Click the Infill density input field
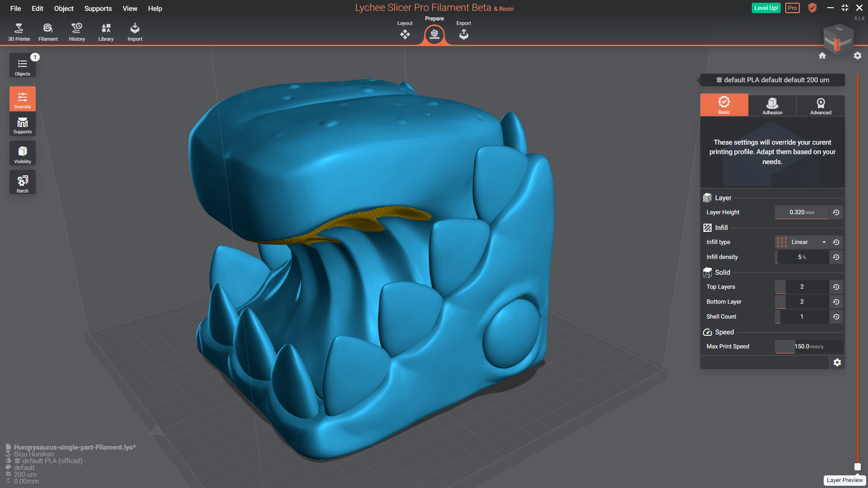 pyautogui.click(x=802, y=257)
